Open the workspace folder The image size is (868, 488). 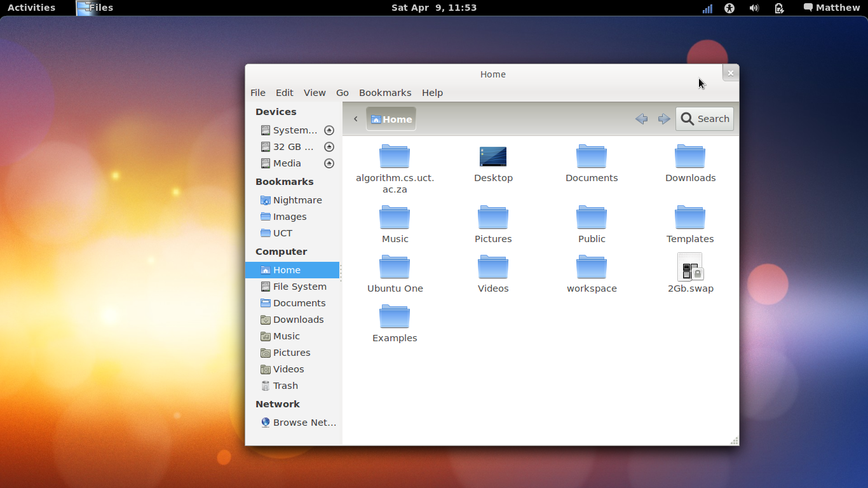tap(591, 268)
